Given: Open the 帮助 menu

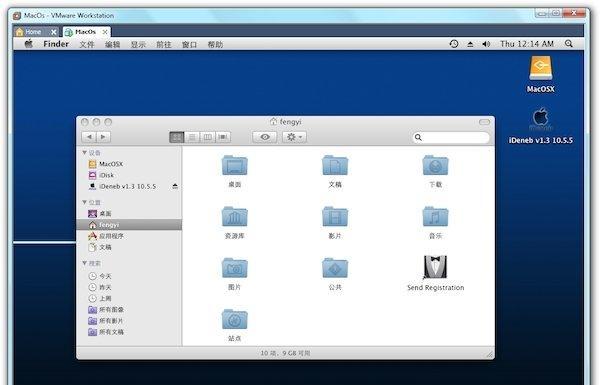Looking at the screenshot, I should coord(215,44).
